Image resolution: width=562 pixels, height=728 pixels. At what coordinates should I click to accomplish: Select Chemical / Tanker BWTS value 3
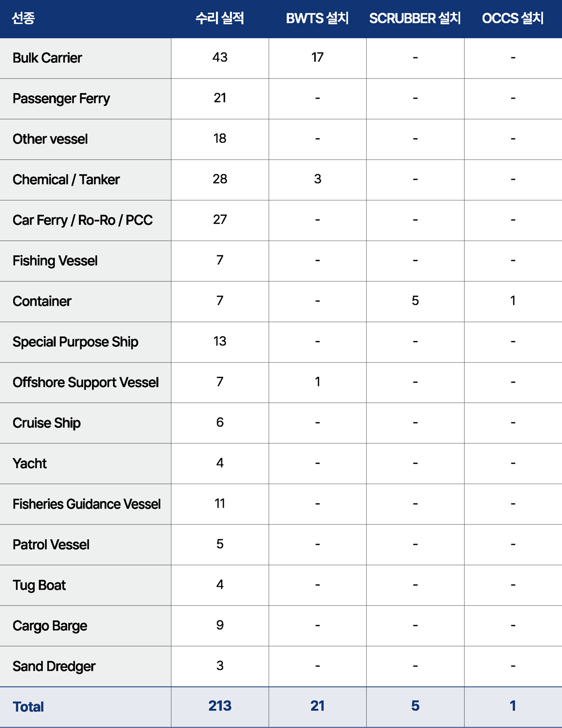click(317, 179)
